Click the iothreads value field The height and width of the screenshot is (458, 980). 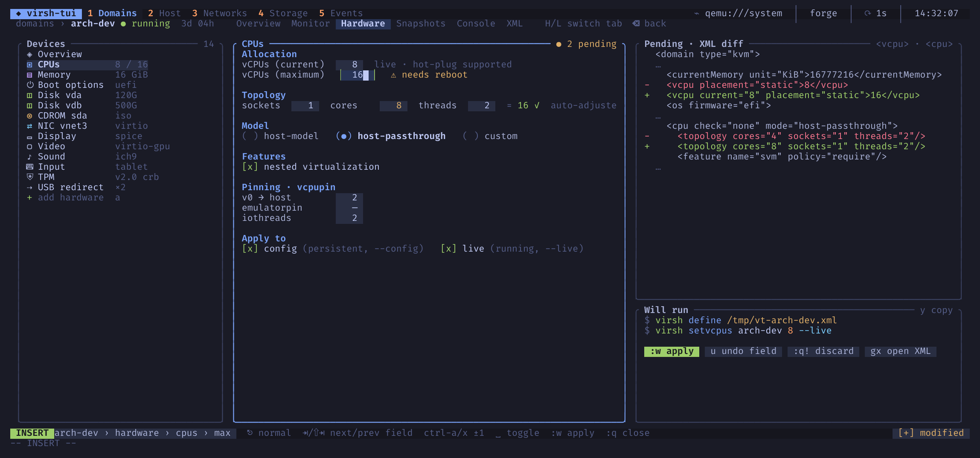tap(349, 218)
